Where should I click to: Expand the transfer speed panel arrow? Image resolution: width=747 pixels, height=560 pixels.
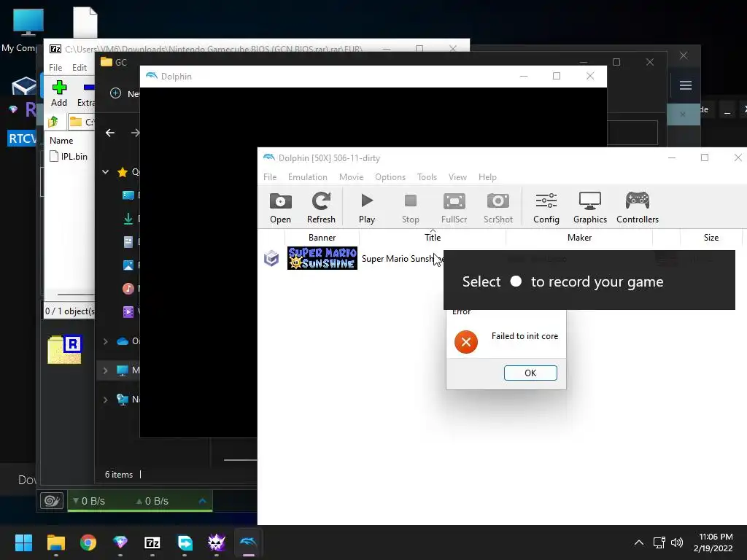[x=202, y=500]
